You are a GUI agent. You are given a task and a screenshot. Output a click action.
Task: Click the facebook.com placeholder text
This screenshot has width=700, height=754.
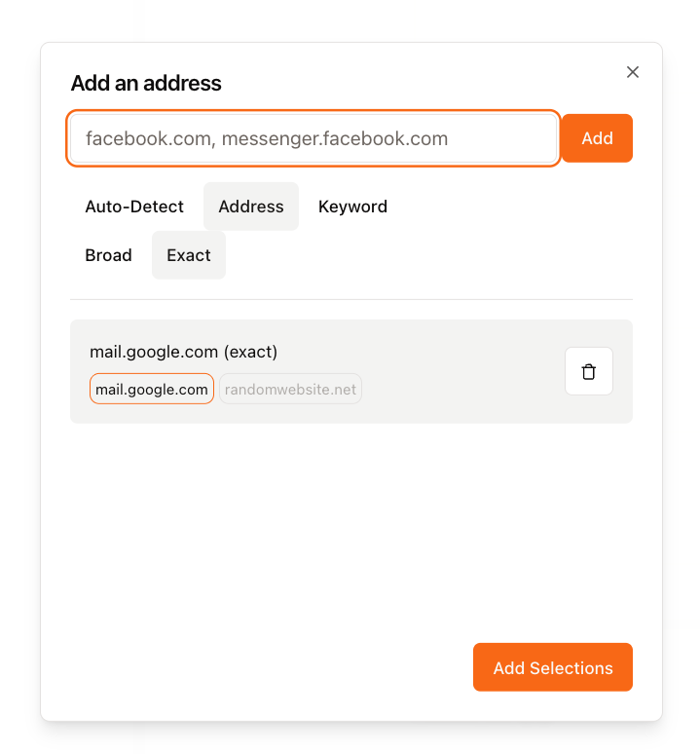(x=267, y=138)
